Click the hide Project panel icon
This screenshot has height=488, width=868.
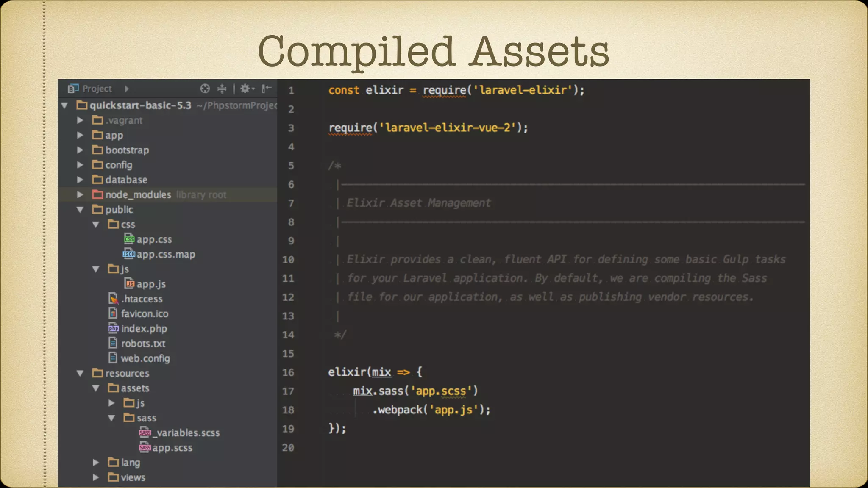point(267,89)
